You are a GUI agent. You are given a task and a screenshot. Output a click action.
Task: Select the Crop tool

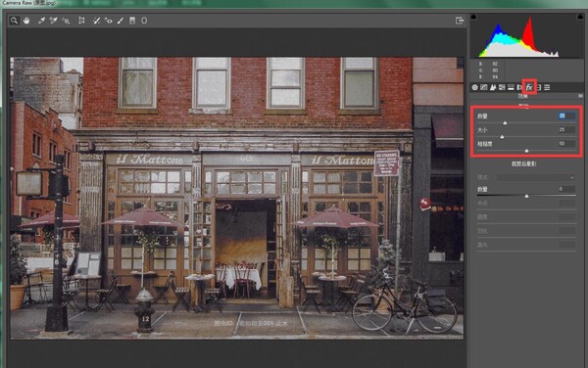(x=81, y=21)
